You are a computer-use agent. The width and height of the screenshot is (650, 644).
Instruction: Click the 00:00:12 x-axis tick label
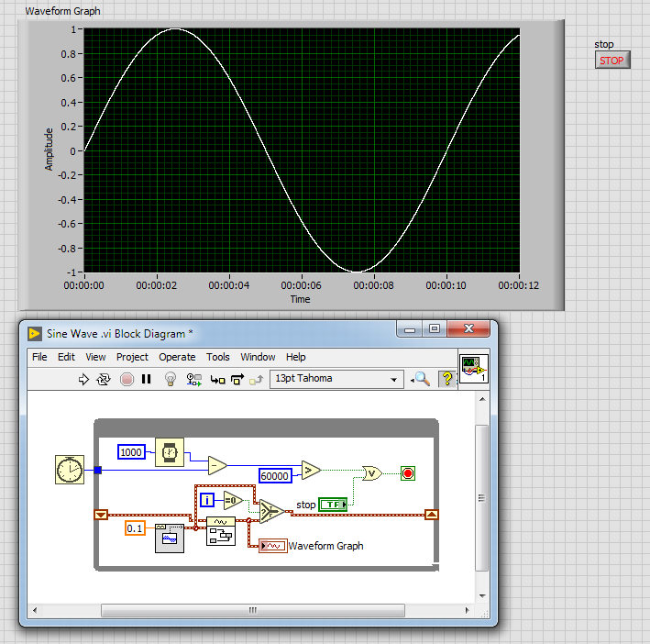coord(519,285)
